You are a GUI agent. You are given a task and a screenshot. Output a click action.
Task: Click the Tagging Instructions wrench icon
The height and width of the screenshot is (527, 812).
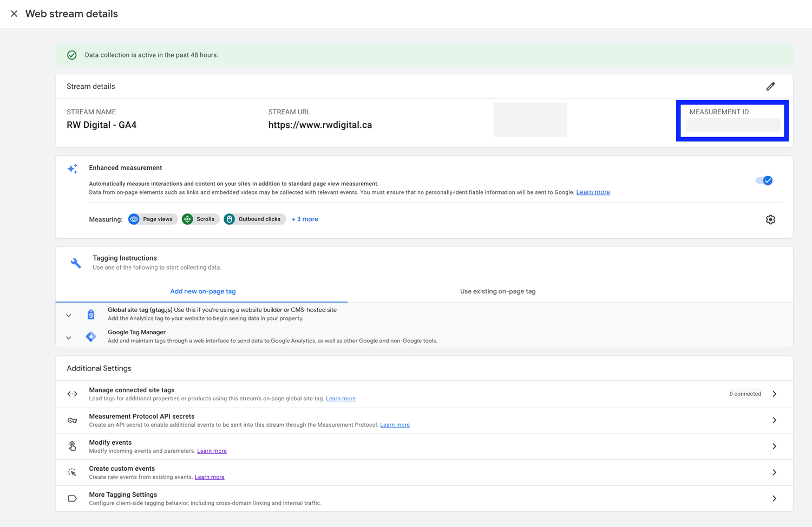[x=76, y=263]
